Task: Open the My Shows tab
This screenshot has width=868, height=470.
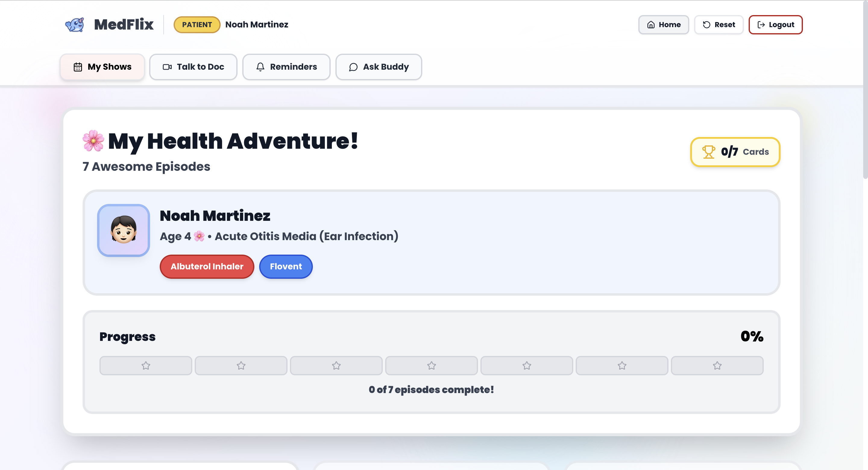Action: (x=102, y=67)
